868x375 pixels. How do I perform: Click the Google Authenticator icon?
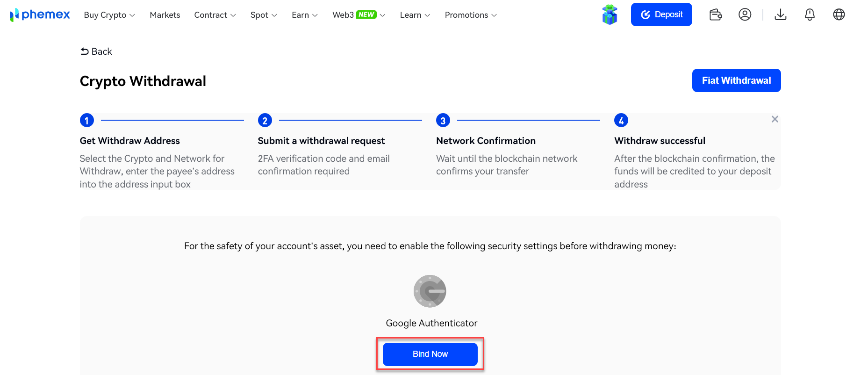coord(430,291)
